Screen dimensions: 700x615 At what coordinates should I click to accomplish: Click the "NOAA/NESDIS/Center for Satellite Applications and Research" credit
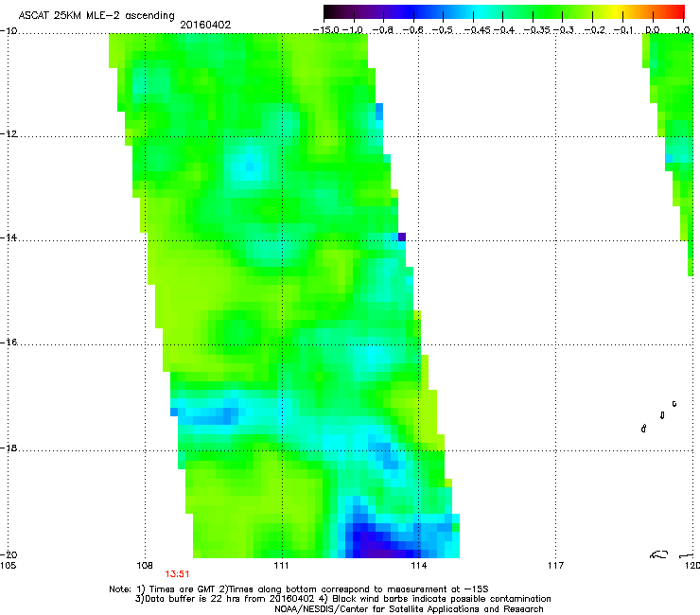(x=409, y=609)
